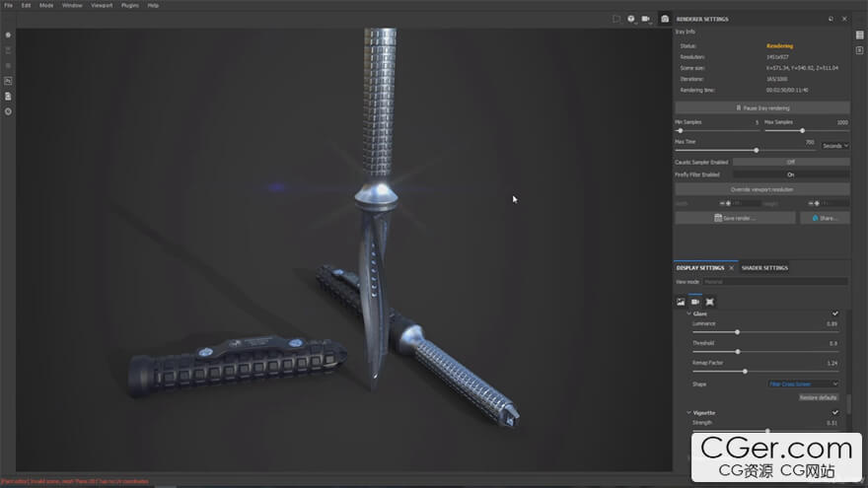Adjust the Max Time slider

click(x=757, y=151)
